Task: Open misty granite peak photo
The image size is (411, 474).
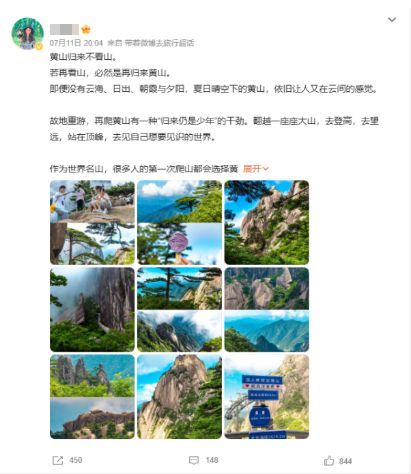Action: tap(92, 310)
